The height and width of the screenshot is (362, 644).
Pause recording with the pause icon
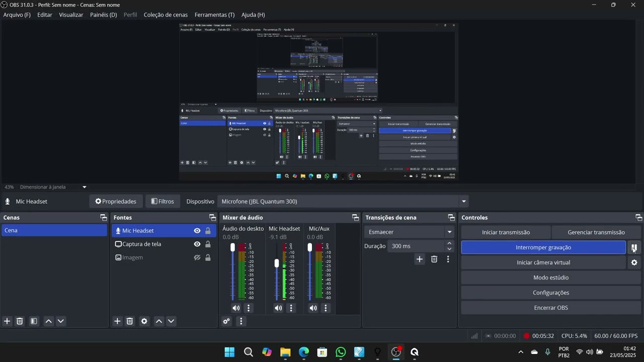pyautogui.click(x=634, y=247)
